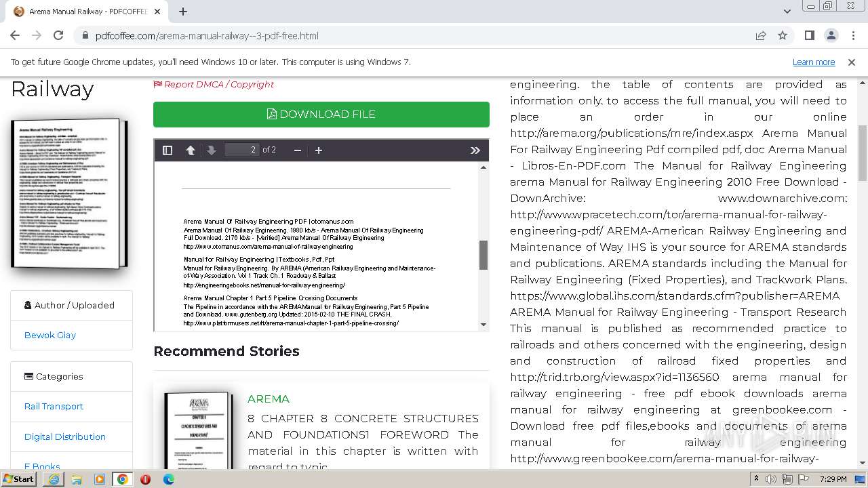
Task: Open the Windows Start menu
Action: coord(19,479)
